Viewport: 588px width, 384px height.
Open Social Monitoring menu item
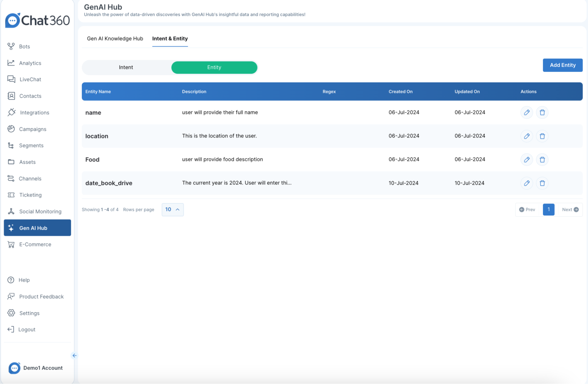pos(40,211)
